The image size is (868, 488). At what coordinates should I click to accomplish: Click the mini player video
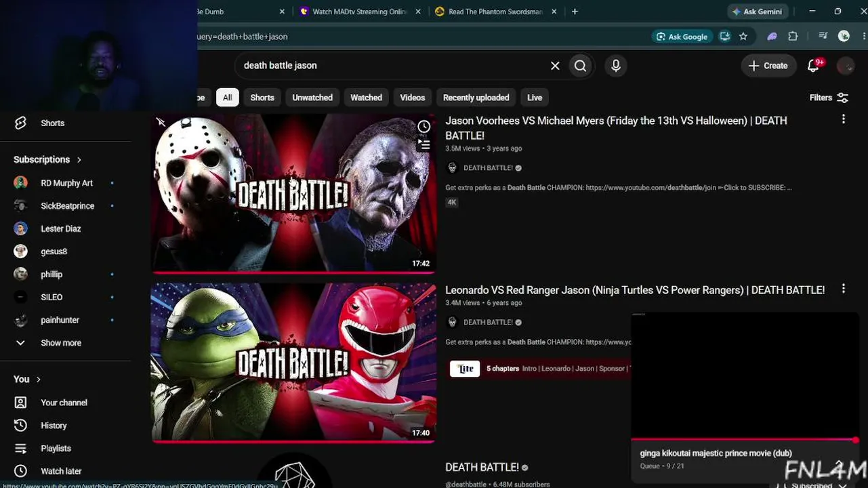pos(745,375)
